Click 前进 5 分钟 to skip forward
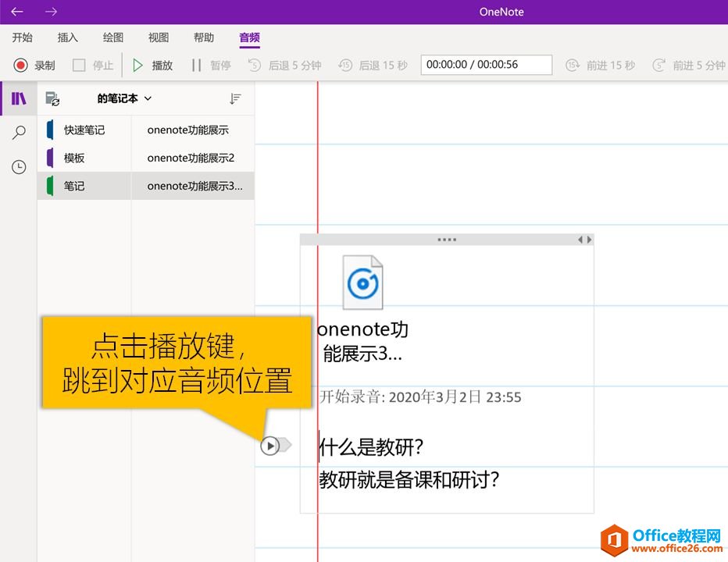Screen dimensions: 728x562 pos(687,65)
